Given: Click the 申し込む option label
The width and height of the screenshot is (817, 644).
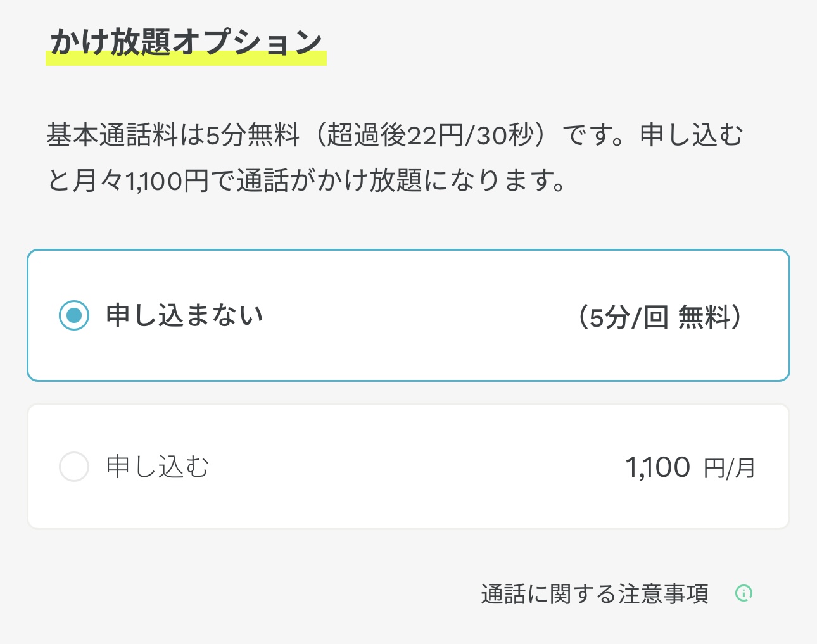Looking at the screenshot, I should (158, 467).
